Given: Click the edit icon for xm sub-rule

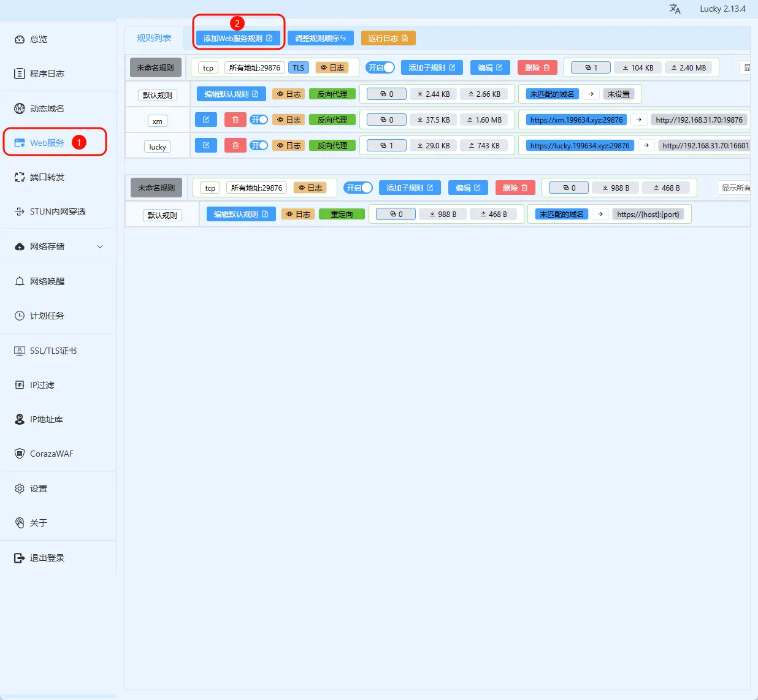Looking at the screenshot, I should (206, 120).
